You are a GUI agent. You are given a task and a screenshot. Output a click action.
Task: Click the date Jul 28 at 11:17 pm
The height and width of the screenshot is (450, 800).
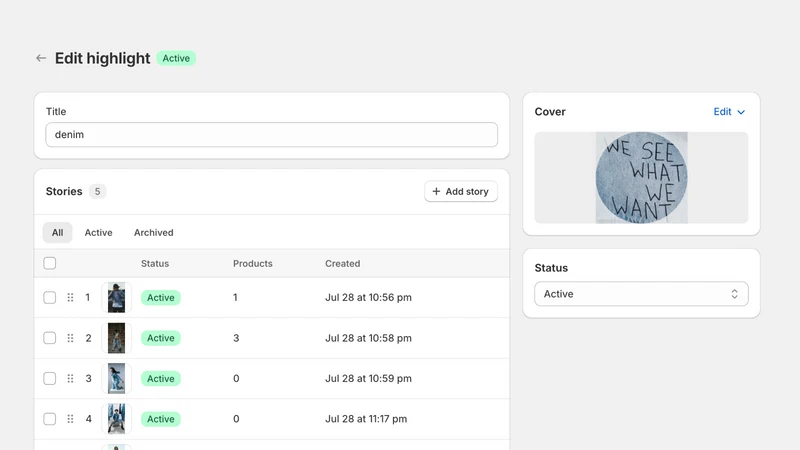tap(366, 419)
